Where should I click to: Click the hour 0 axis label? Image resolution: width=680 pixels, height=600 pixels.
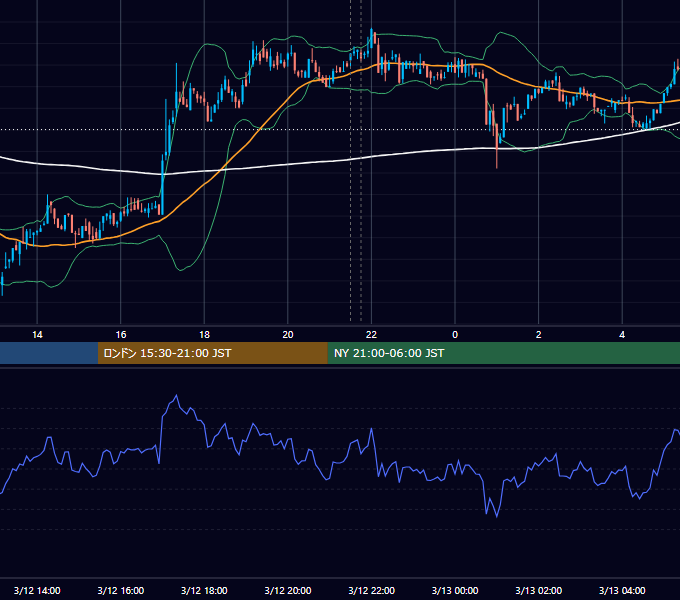click(x=455, y=335)
